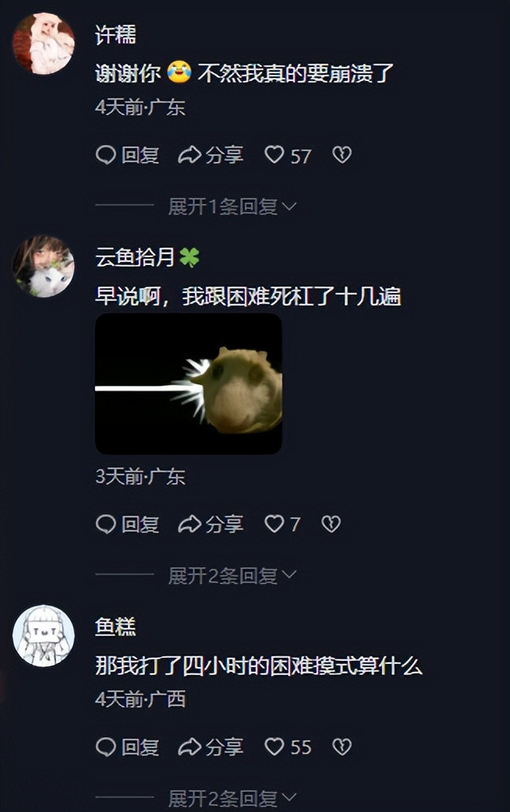Dislike 鱼糕's comment with broken heart
This screenshot has width=510, height=812.
pos(342,747)
